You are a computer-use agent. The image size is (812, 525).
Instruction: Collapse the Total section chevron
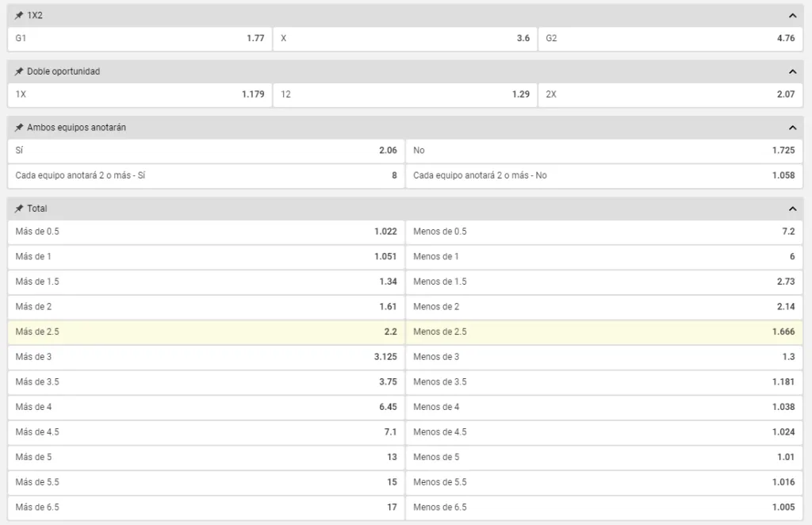tap(792, 209)
